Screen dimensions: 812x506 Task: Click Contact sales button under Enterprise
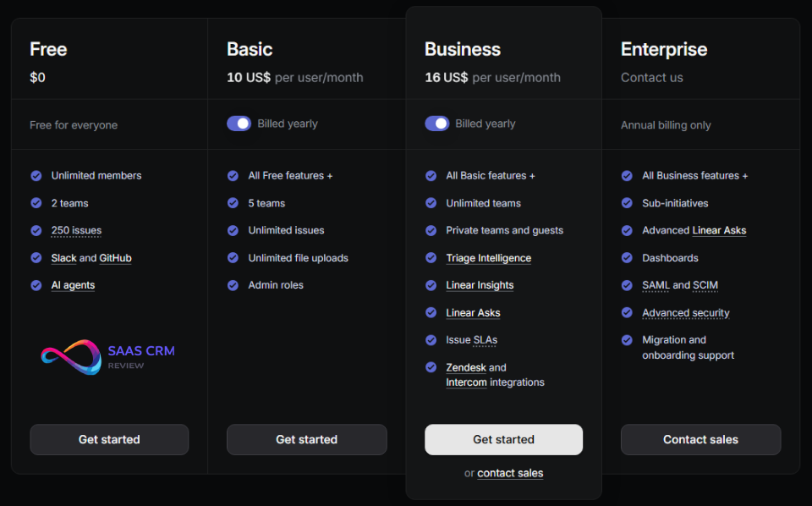[700, 440]
